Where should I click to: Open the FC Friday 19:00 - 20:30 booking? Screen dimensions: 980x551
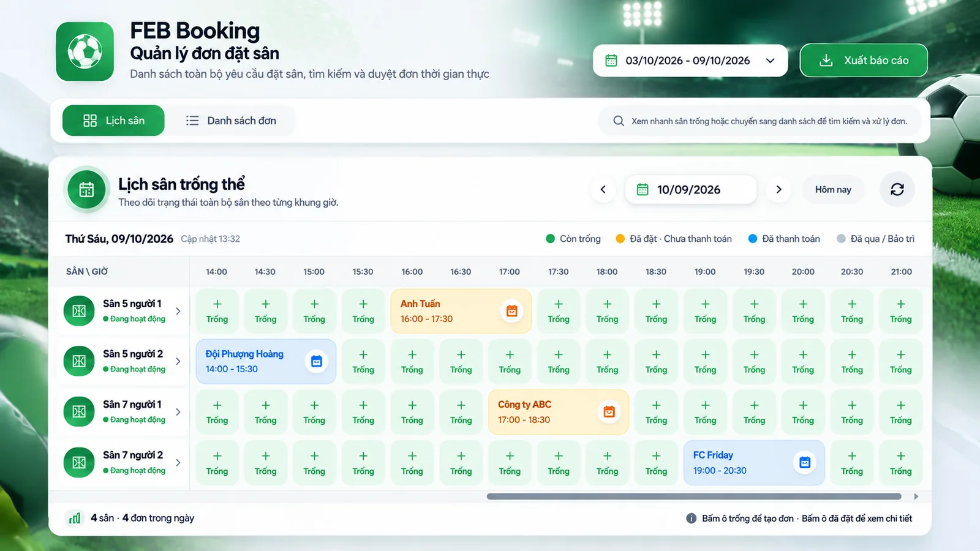(x=754, y=463)
